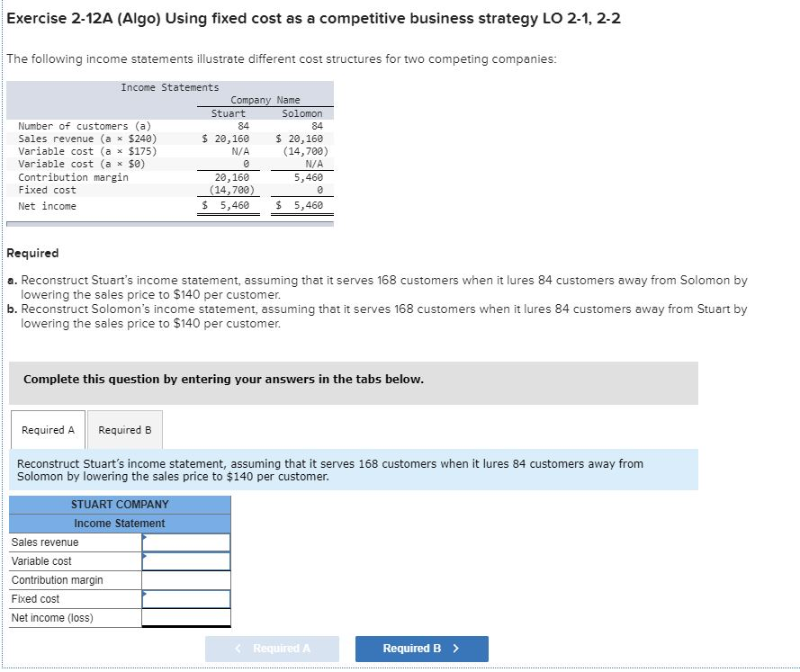This screenshot has width=800, height=672.
Task: Click the Variable cost input field
Action: (x=186, y=560)
